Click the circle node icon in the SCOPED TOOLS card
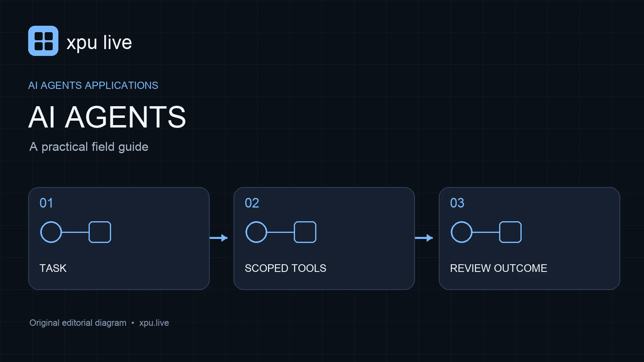 point(256,232)
